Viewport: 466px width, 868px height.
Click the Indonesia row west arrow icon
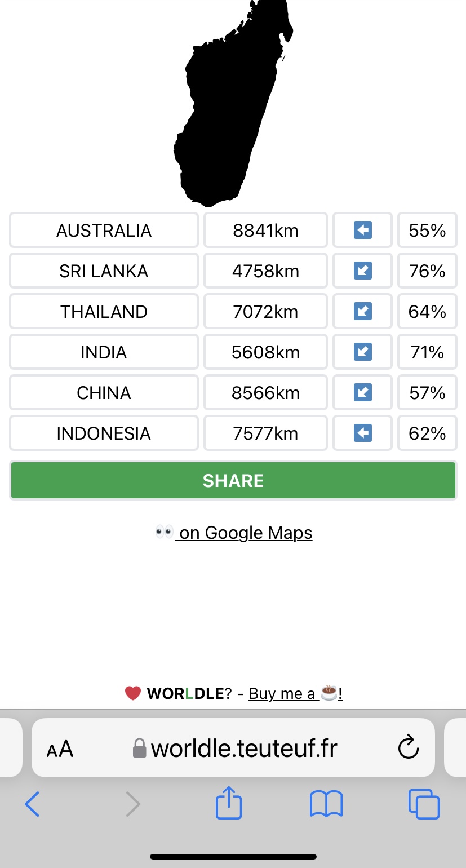click(362, 433)
